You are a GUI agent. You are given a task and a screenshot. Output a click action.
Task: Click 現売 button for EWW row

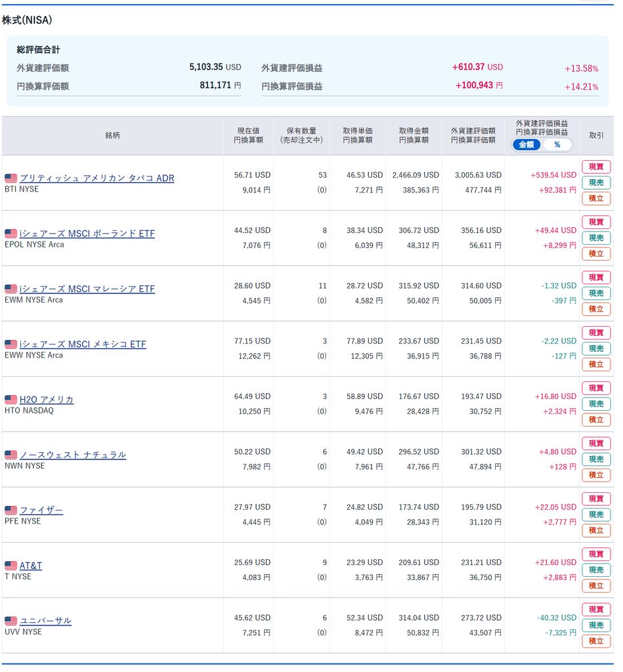[596, 348]
